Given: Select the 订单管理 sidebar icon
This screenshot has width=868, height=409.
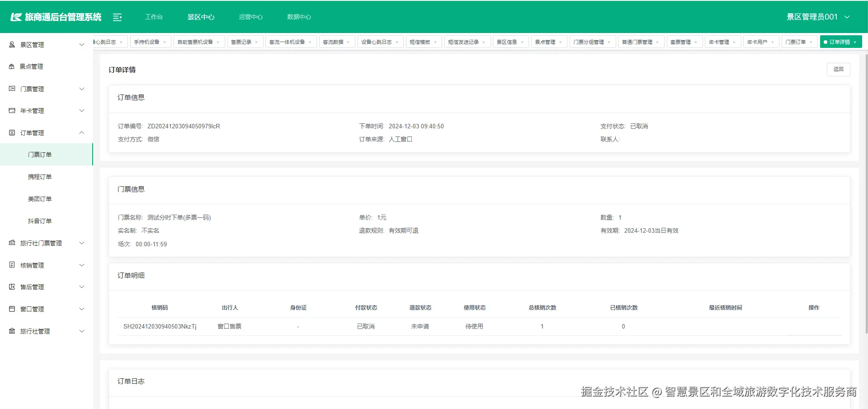Looking at the screenshot, I should tap(11, 132).
